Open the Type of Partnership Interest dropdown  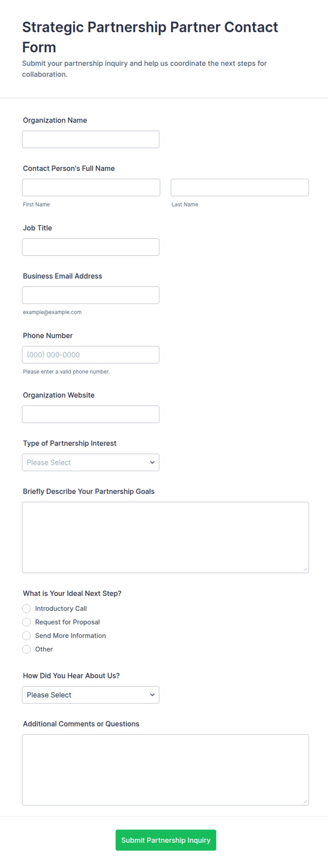pos(91,462)
